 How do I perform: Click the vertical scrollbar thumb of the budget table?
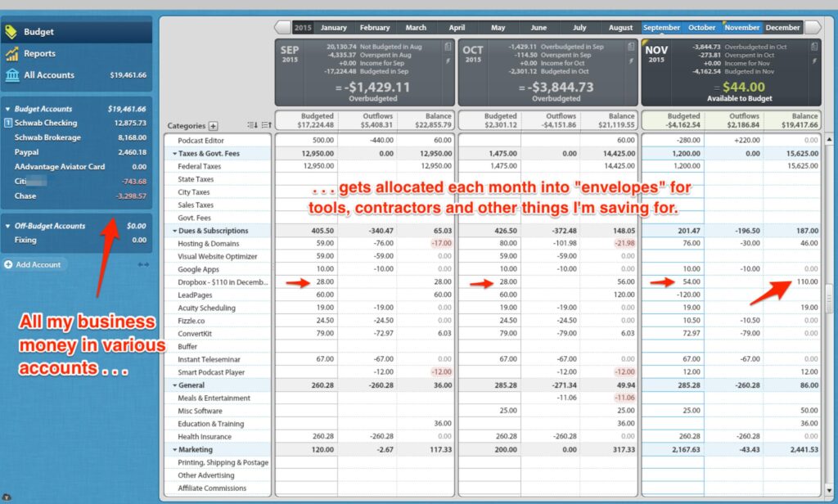coord(829,299)
